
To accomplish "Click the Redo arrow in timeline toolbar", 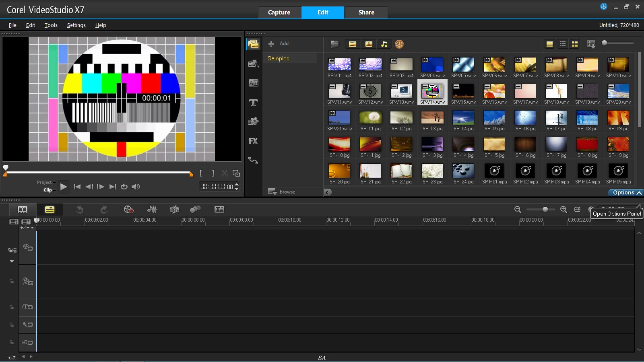I will pyautogui.click(x=104, y=209).
